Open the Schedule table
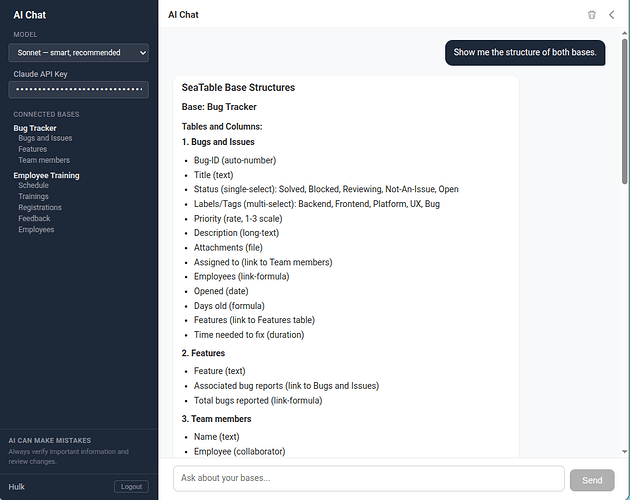The width and height of the screenshot is (630, 500). click(33, 185)
